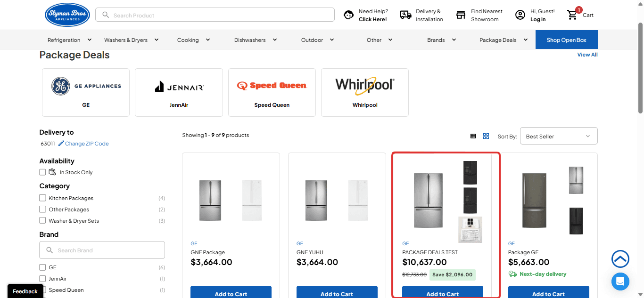Open the Refrigeration nav item
This screenshot has height=298, width=644.
click(x=64, y=40)
